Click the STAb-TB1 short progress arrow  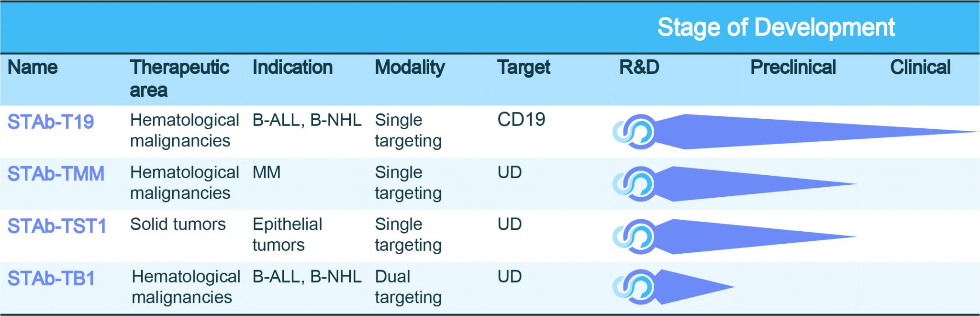689,287
